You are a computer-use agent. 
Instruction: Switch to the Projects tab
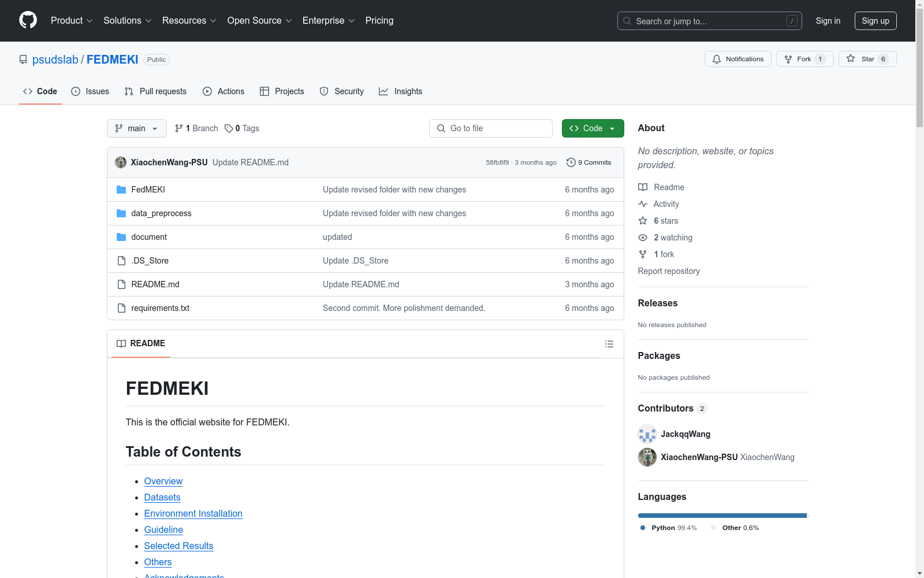[x=282, y=91]
